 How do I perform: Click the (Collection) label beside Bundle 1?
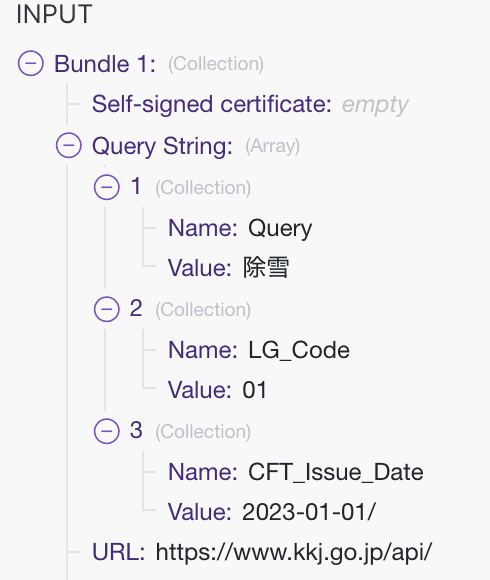point(216,64)
